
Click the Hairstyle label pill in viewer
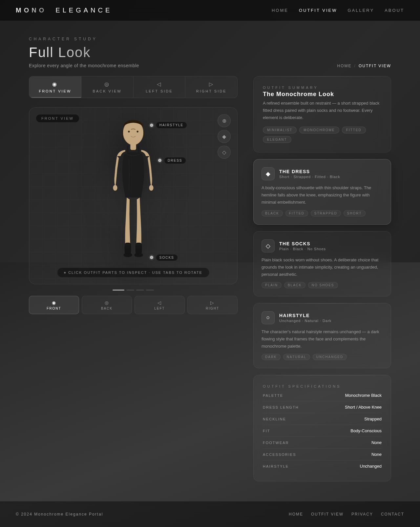[171, 125]
